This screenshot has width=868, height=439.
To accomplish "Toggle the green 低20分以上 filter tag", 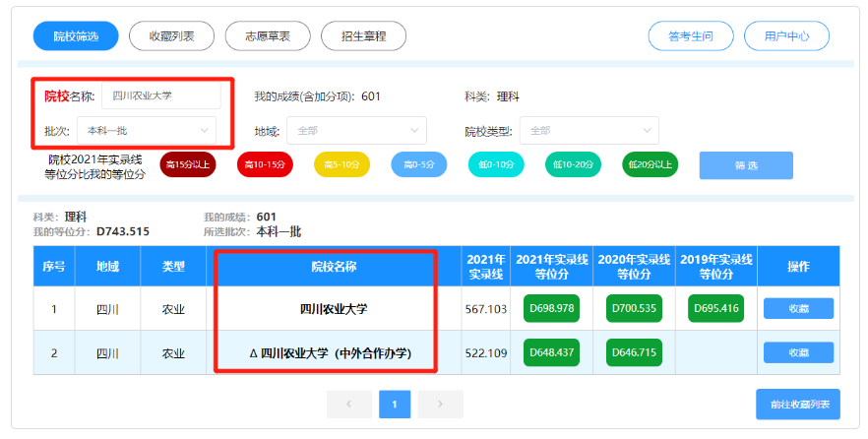I will 650,164.
